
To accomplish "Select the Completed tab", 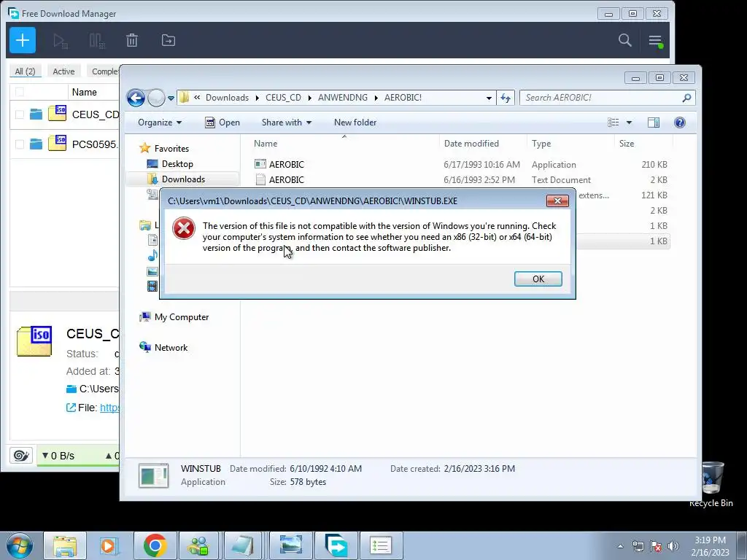I will pos(104,71).
